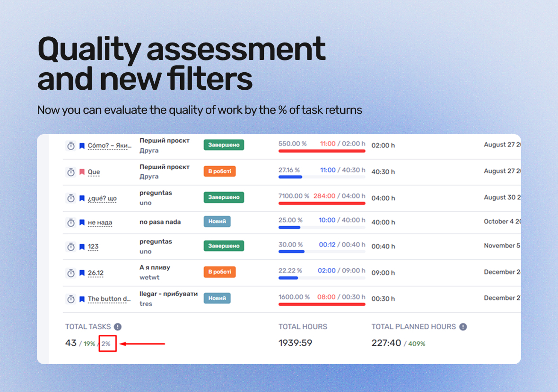Click the bookmark icon of task 26.12
The width and height of the screenshot is (558, 392).
(x=82, y=273)
